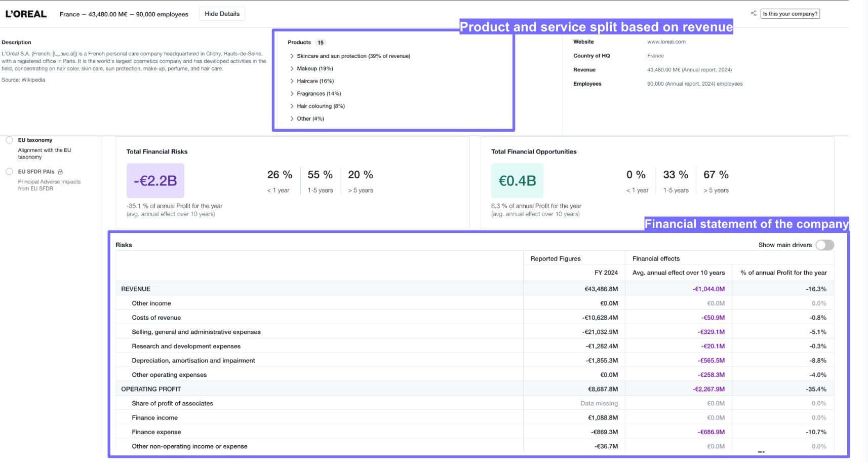
Task: Click the OPERATING PROFIT row label
Action: 151,389
